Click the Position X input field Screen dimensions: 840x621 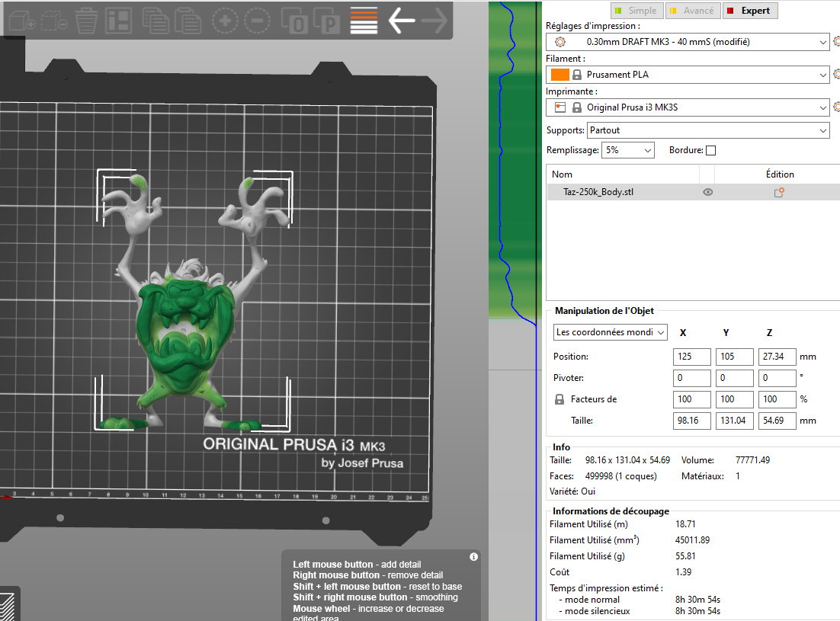tap(692, 357)
